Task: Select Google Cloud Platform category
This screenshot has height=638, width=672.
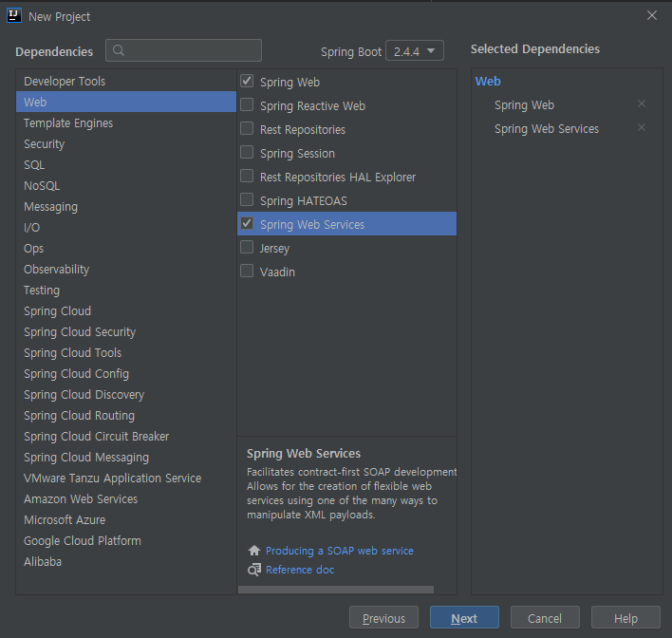Action: pos(126,540)
